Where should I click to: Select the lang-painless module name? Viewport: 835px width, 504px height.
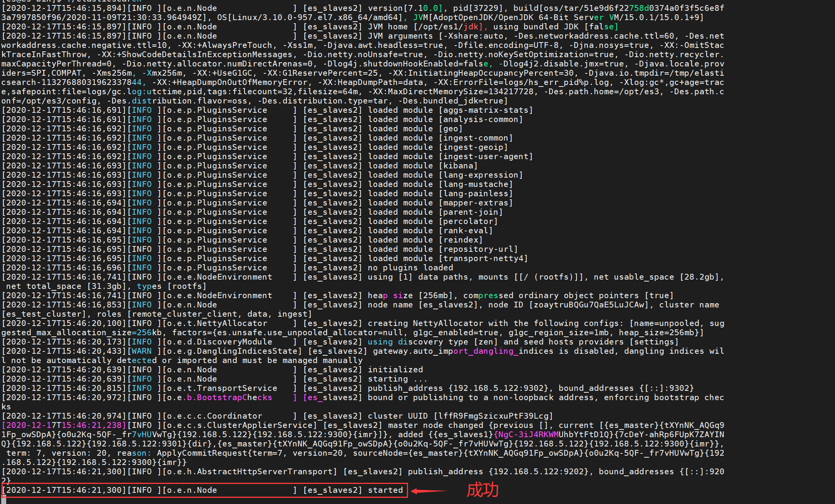pyautogui.click(x=476, y=193)
